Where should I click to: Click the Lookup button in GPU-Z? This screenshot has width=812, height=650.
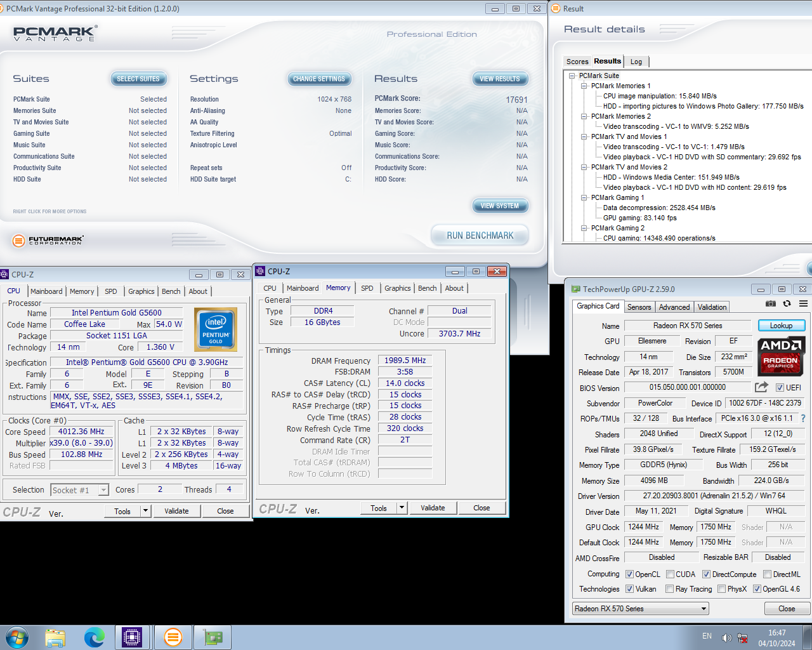click(x=781, y=326)
